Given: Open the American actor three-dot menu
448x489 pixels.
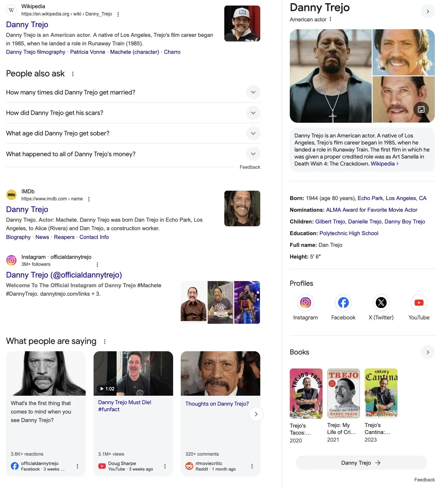Looking at the screenshot, I should [x=330, y=19].
